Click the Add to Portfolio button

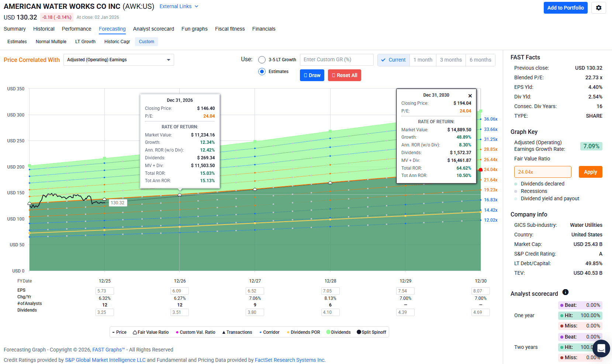(565, 8)
